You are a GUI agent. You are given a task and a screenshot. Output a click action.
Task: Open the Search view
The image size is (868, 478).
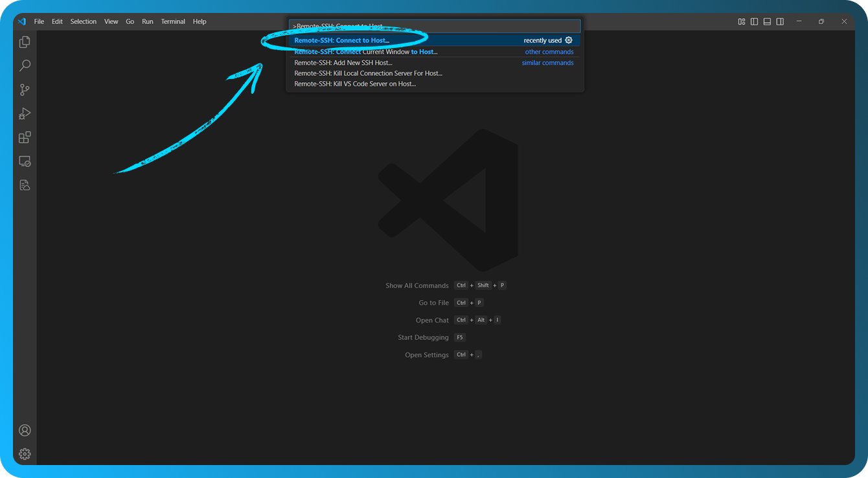[x=25, y=65]
